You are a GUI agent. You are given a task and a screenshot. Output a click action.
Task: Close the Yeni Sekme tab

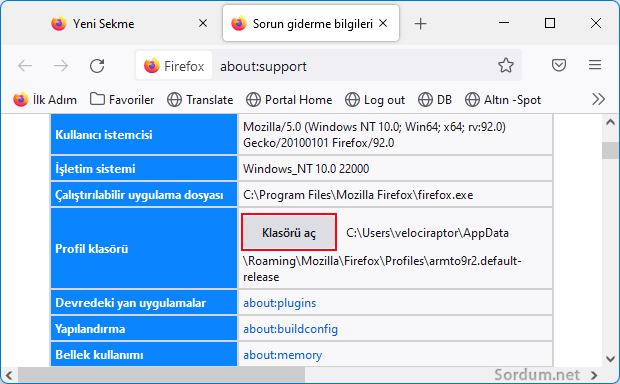203,23
